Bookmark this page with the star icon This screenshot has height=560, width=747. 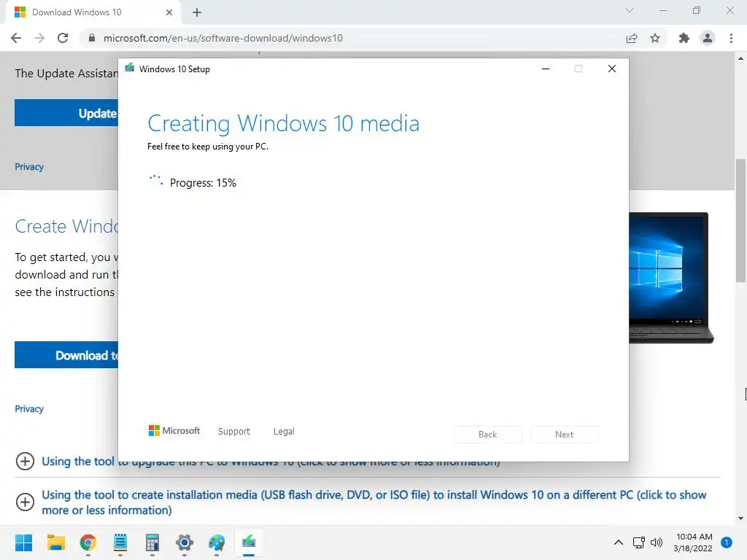click(x=655, y=38)
